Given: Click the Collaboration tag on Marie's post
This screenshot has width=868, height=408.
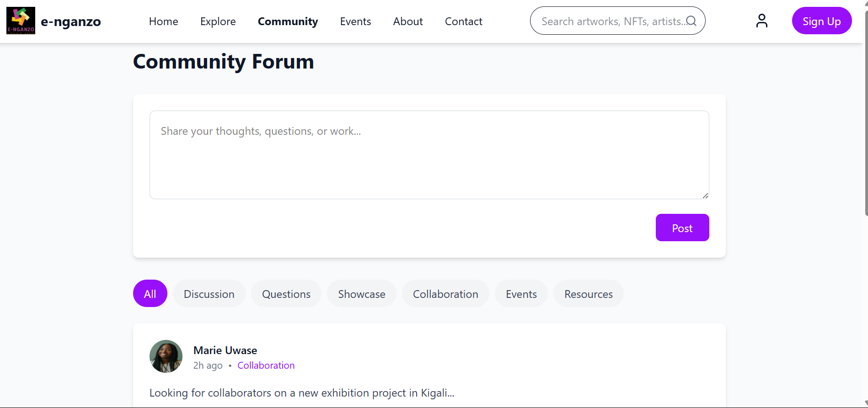Looking at the screenshot, I should [x=266, y=366].
